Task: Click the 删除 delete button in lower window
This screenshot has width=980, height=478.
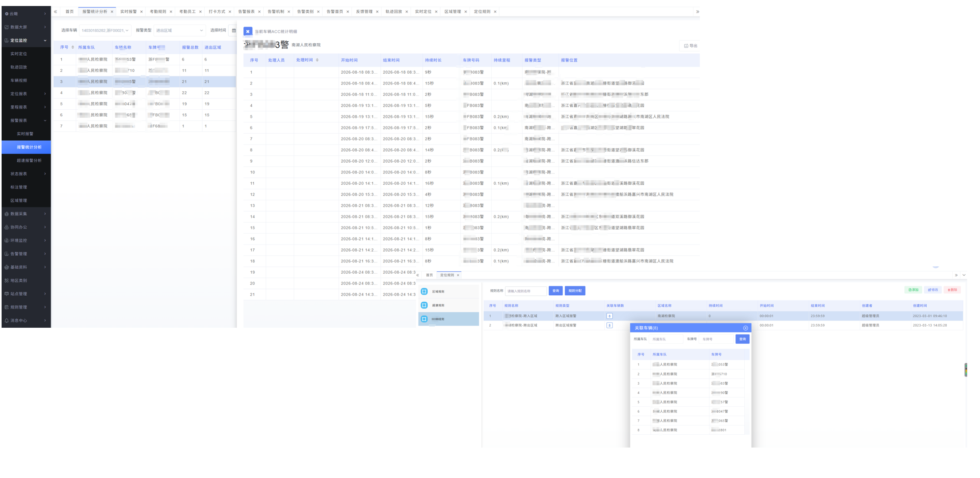Action: coord(952,290)
